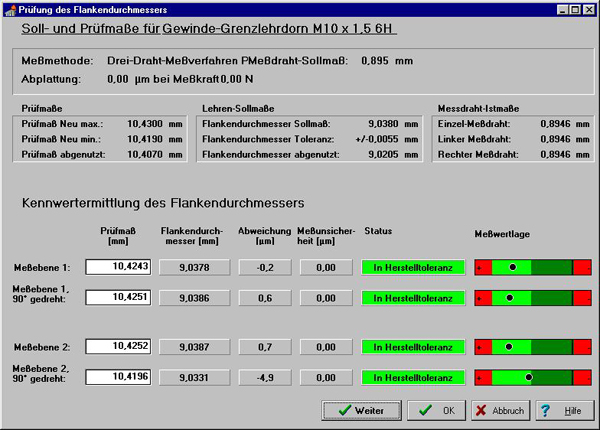
Task: Click Flankendurchmesser value 9,0386
Action: pyautogui.click(x=194, y=298)
